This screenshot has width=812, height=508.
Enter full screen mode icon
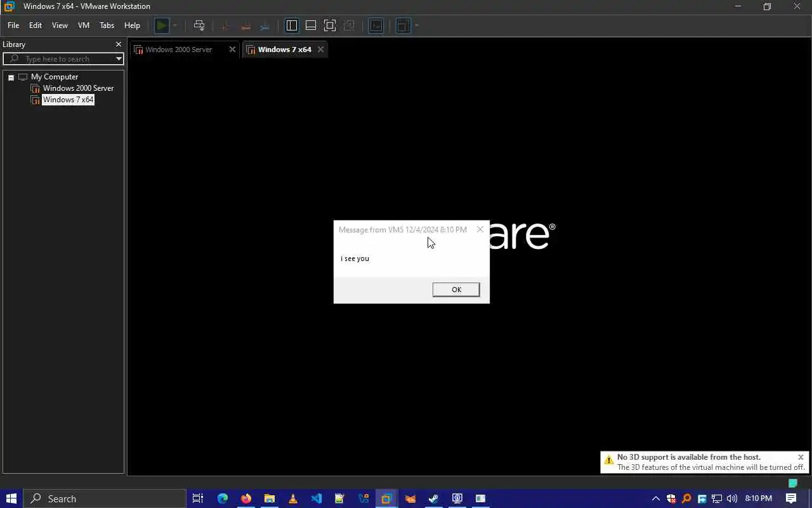click(330, 25)
